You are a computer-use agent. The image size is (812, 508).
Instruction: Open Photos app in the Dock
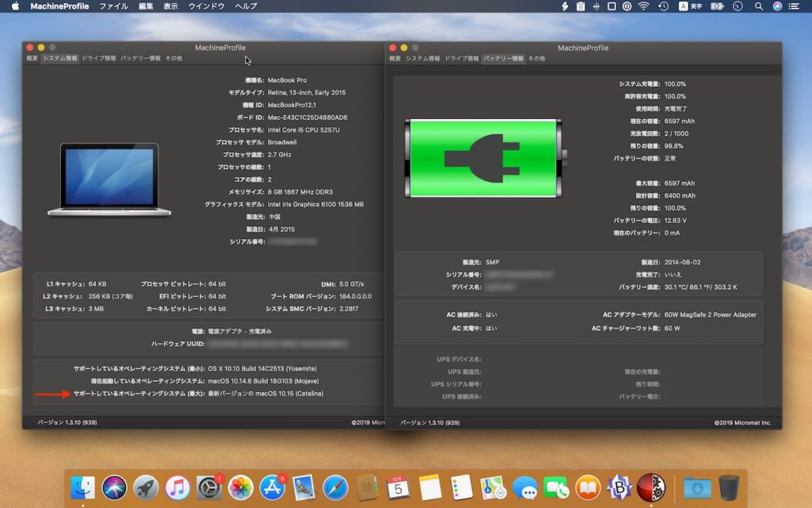tap(241, 488)
